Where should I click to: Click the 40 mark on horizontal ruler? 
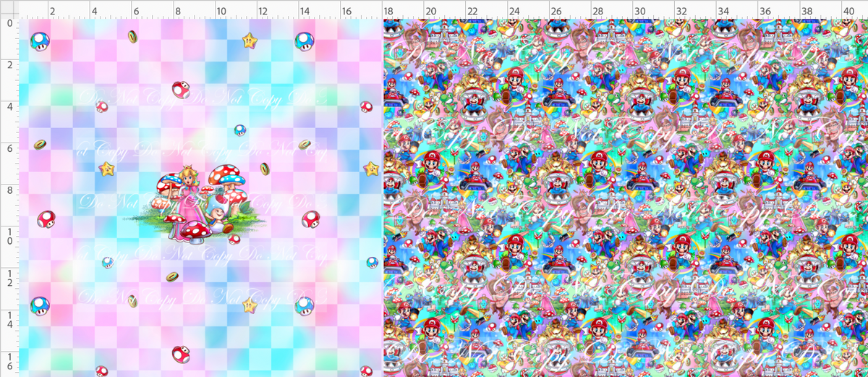[x=850, y=12]
